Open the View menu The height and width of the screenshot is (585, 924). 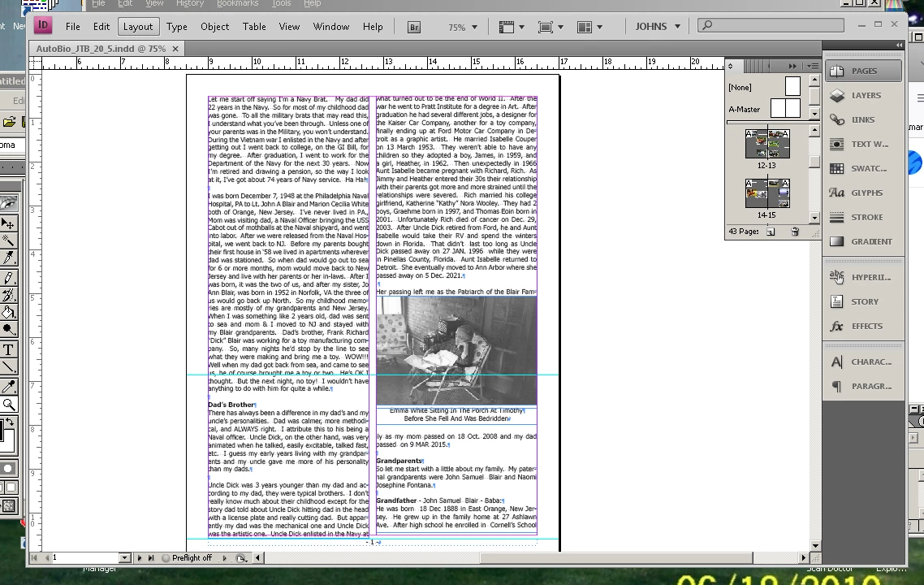coord(289,27)
